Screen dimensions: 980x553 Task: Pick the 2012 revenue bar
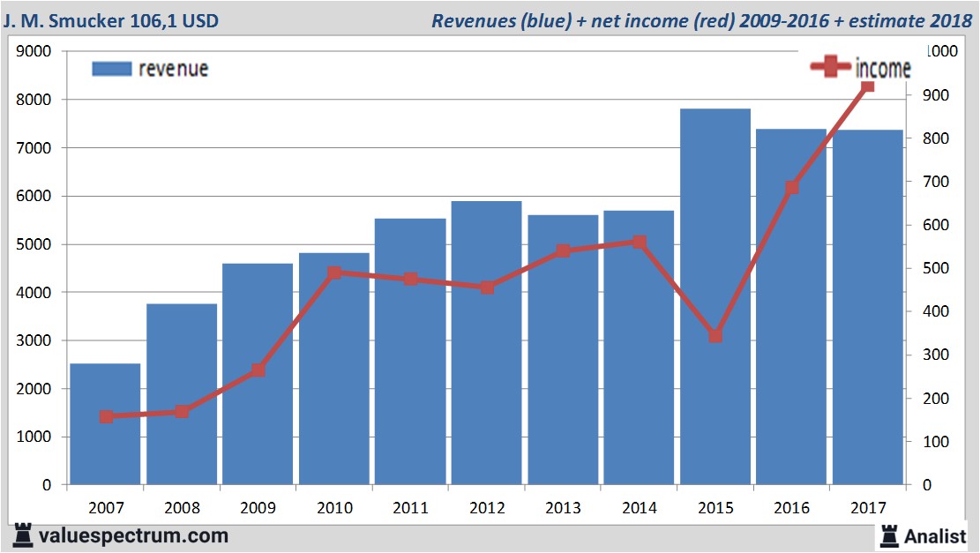487,343
